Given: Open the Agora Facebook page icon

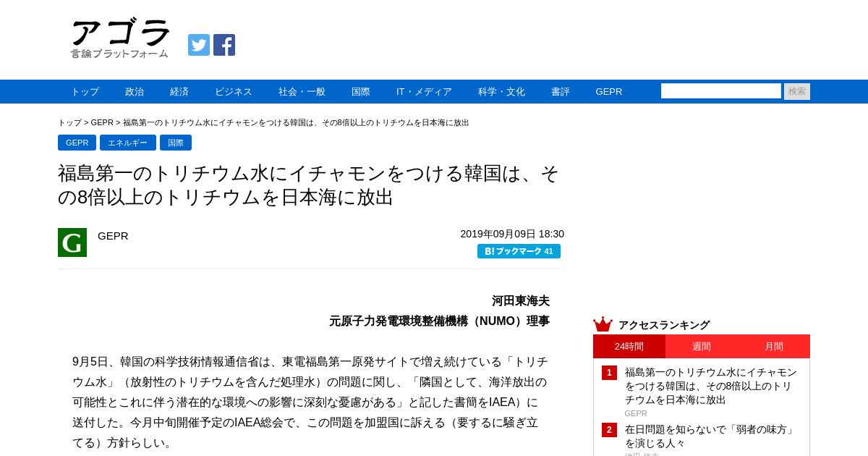Looking at the screenshot, I should click(x=224, y=45).
